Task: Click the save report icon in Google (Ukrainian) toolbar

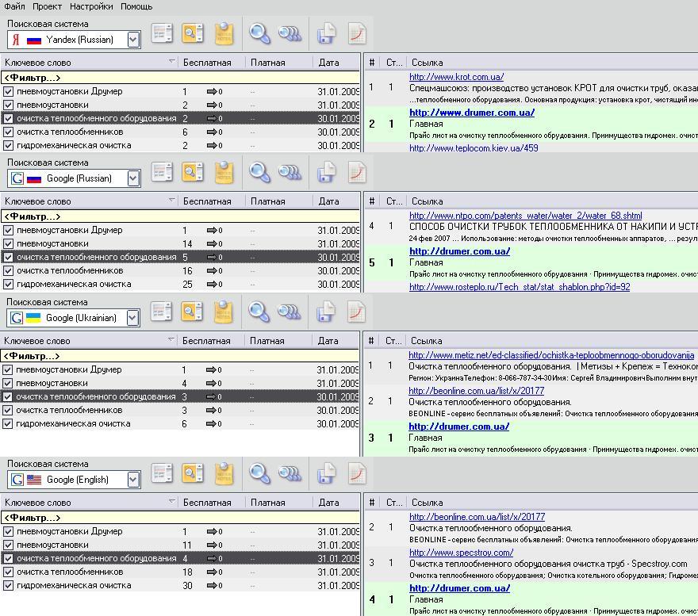Action: pyautogui.click(x=326, y=312)
